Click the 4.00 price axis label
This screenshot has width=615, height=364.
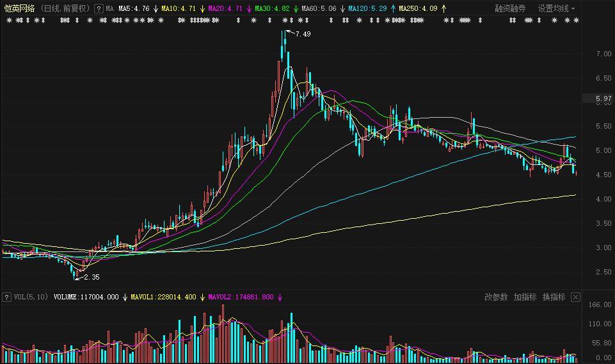click(x=603, y=199)
